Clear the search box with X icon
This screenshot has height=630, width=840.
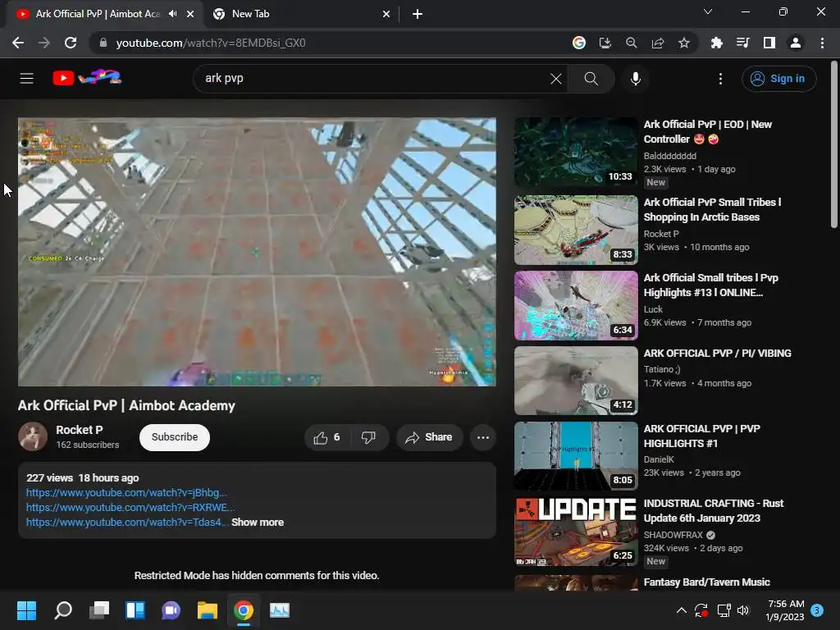click(556, 79)
